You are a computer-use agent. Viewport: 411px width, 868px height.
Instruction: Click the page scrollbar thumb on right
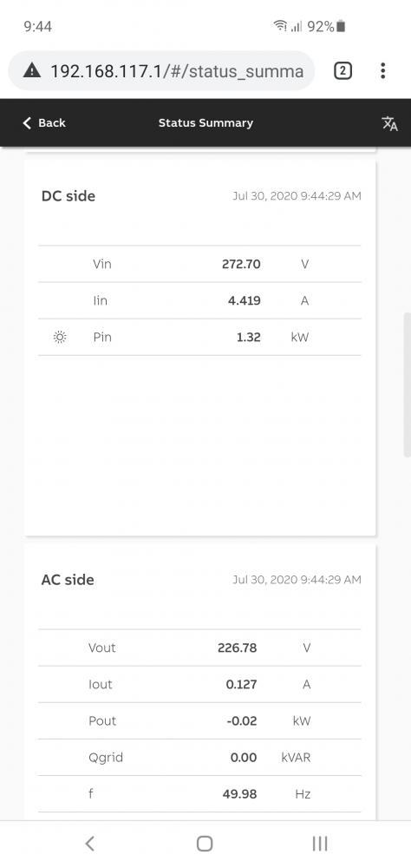coord(408,385)
